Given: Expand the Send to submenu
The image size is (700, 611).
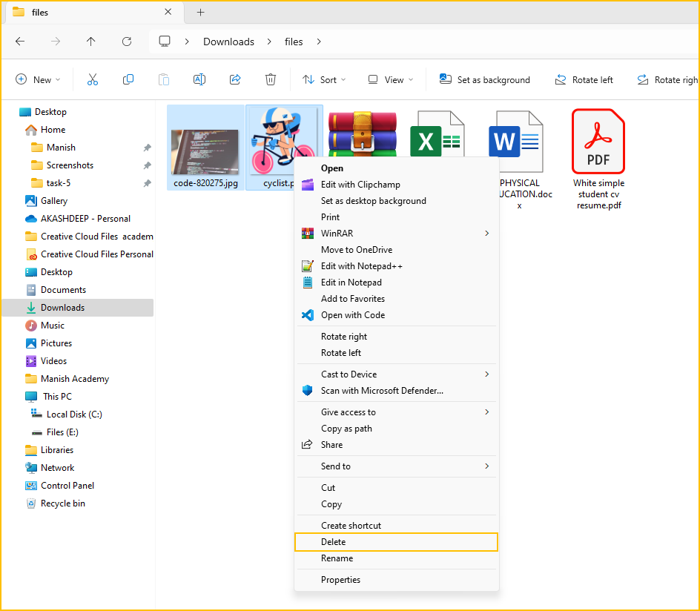Looking at the screenshot, I should 397,466.
